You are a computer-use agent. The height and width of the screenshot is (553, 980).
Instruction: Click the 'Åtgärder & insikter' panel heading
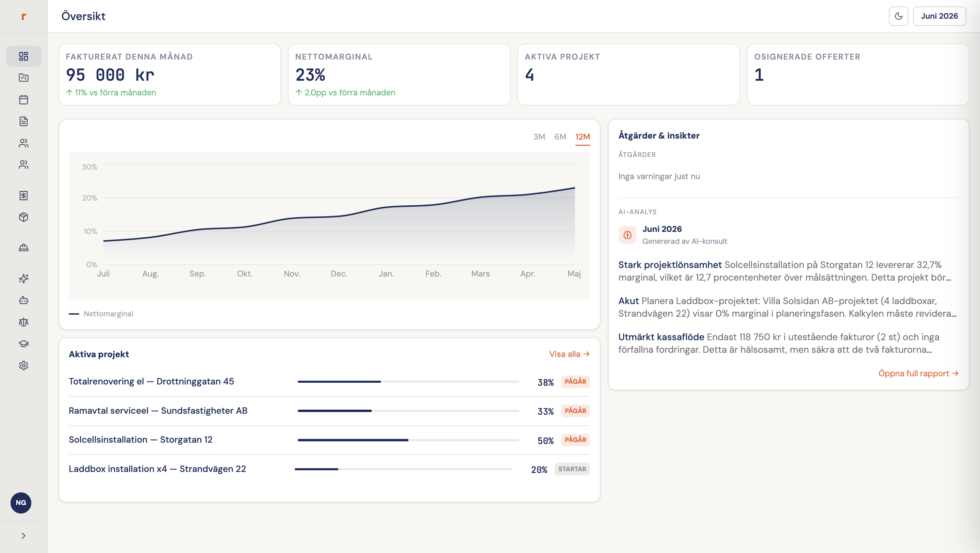point(659,136)
